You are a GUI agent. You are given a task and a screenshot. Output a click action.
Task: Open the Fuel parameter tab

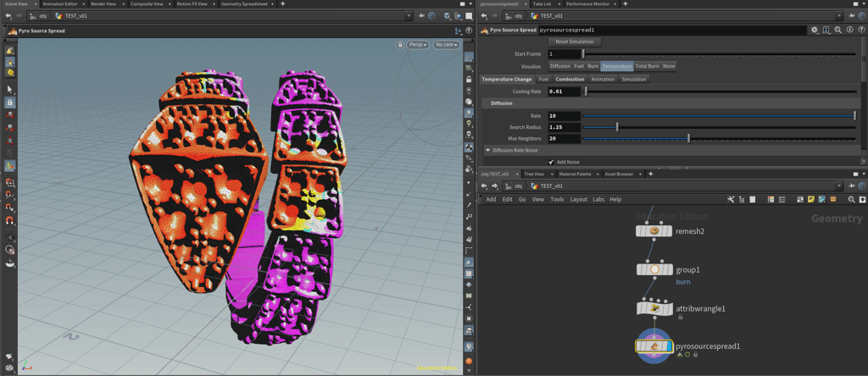pyautogui.click(x=543, y=79)
